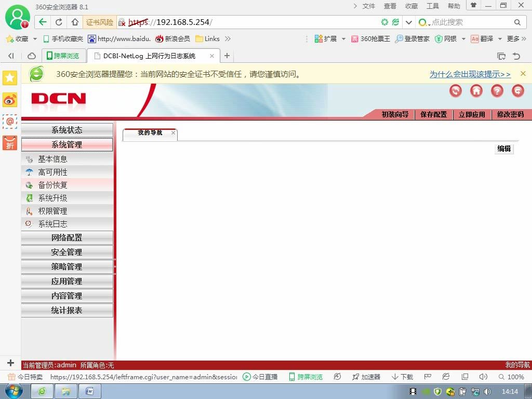This screenshot has height=399, width=532.
Task: Click DCN home round icon
Action: (476, 90)
